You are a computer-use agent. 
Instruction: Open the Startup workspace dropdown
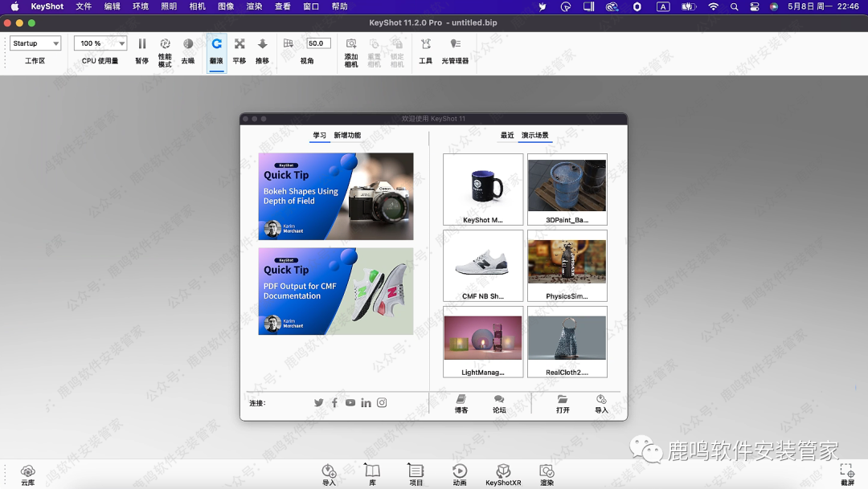coord(35,43)
